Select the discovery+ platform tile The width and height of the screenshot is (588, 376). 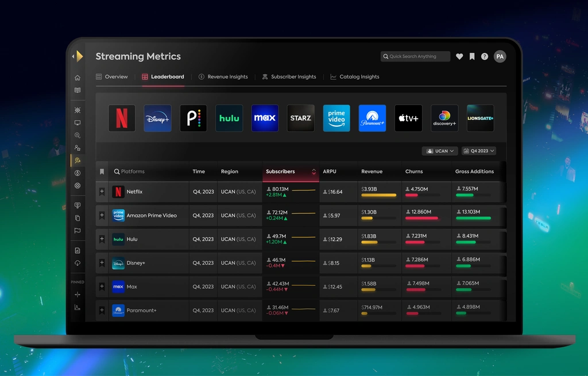click(444, 118)
